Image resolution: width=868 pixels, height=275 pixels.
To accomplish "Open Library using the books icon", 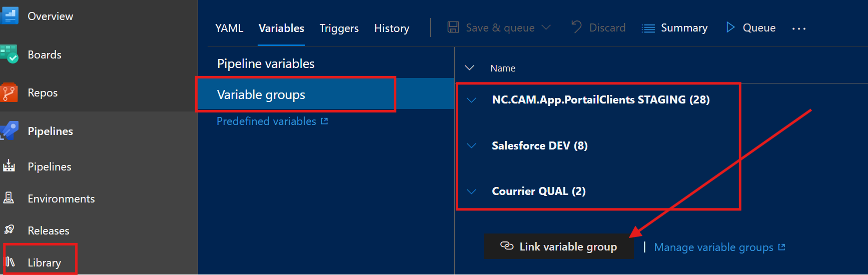I will [11, 262].
